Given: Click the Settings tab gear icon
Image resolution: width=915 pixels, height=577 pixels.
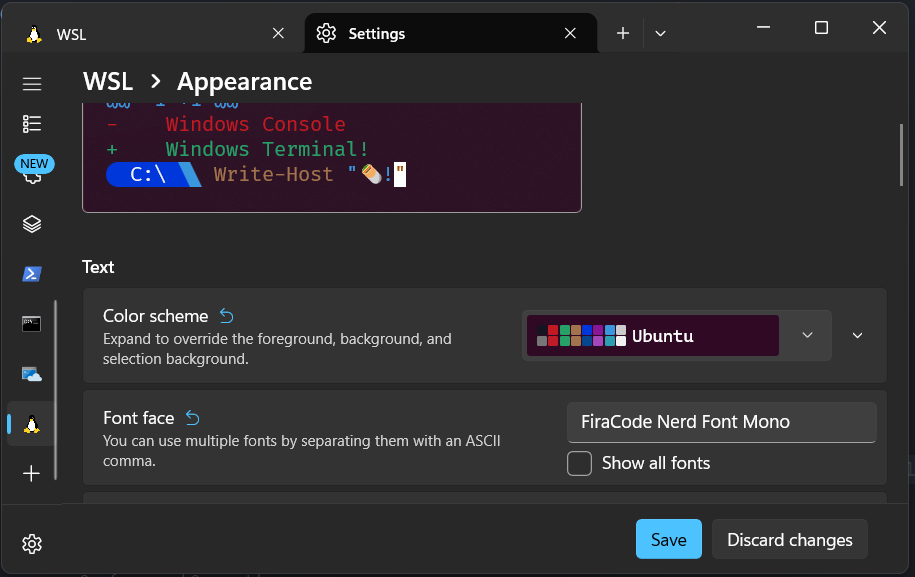Looking at the screenshot, I should pyautogui.click(x=326, y=33).
